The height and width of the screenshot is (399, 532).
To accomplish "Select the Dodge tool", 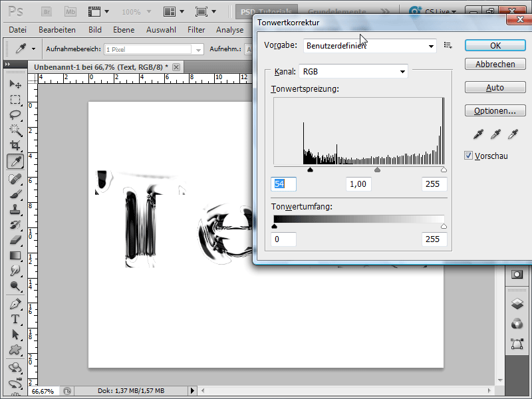I will [x=15, y=287].
